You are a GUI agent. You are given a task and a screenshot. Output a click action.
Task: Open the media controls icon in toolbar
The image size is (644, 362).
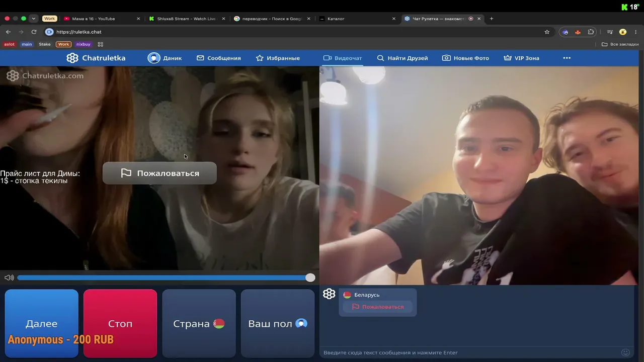[610, 32]
